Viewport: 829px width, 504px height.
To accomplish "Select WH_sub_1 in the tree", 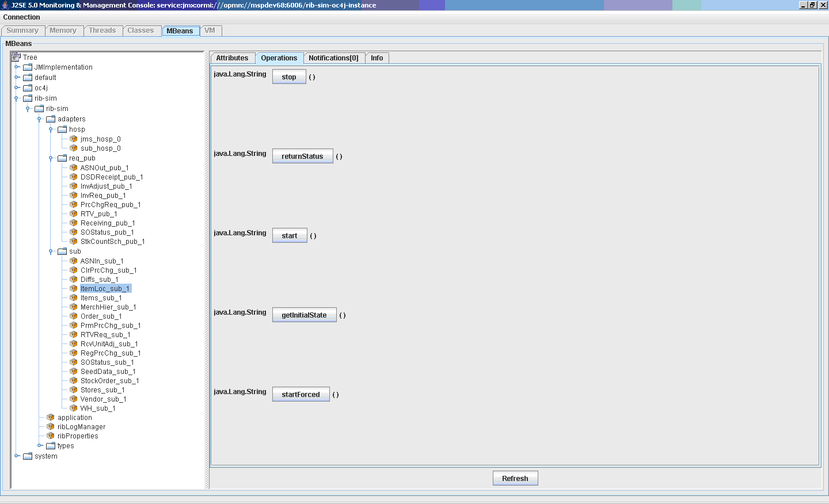I will pos(98,408).
